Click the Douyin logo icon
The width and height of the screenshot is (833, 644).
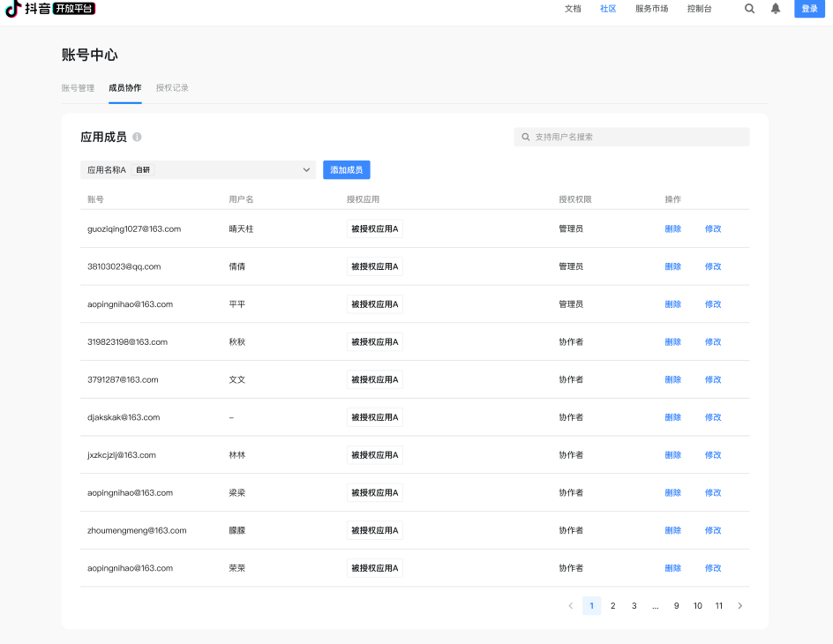13,9
